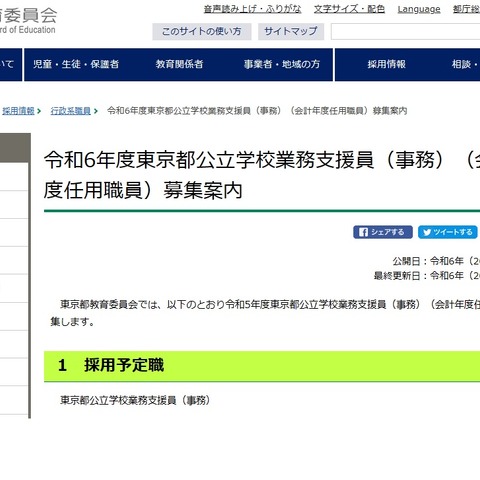Click the Board of Education logo
The image size is (480, 480).
point(28,20)
